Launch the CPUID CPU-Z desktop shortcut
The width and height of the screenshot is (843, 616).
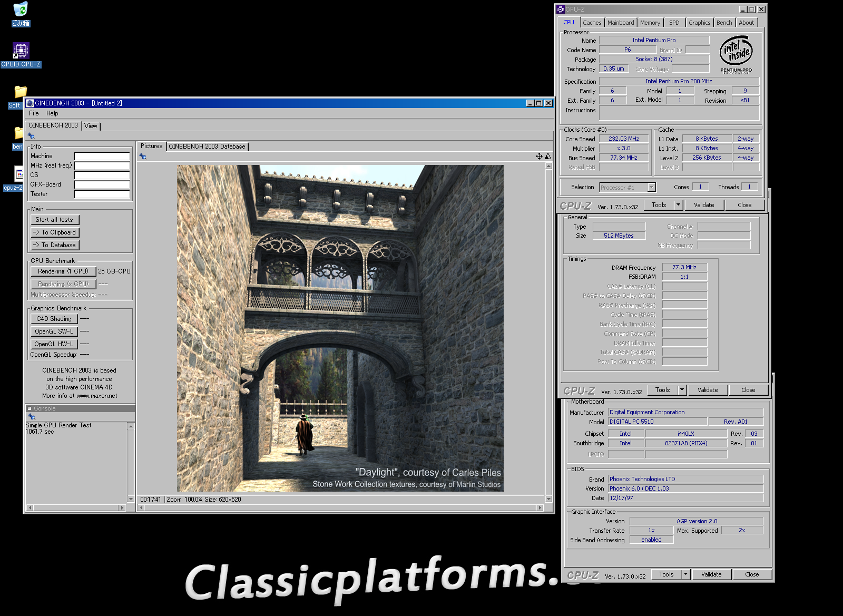pyautogui.click(x=21, y=55)
